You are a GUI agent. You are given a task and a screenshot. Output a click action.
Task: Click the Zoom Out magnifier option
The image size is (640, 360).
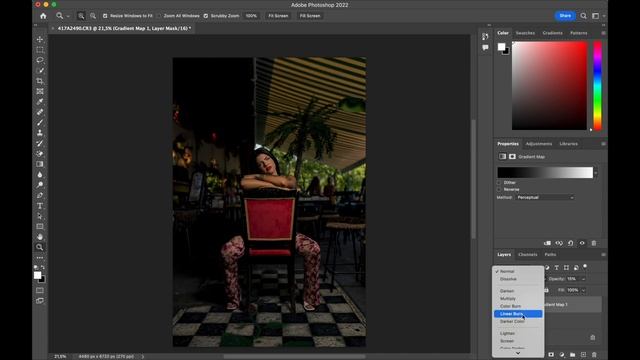click(x=93, y=16)
